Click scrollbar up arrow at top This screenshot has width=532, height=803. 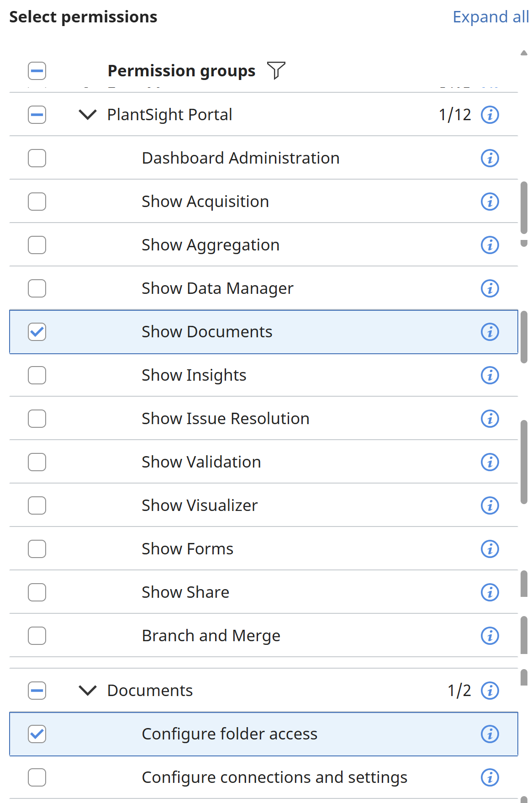coord(524,53)
